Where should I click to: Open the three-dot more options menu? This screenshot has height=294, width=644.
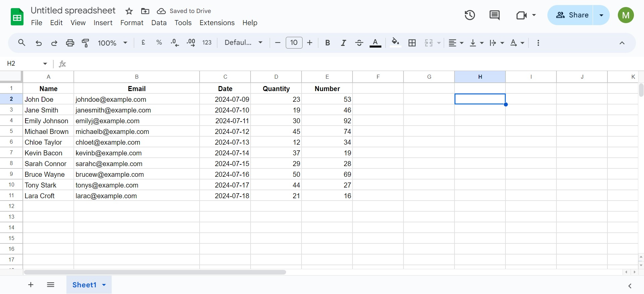point(538,43)
